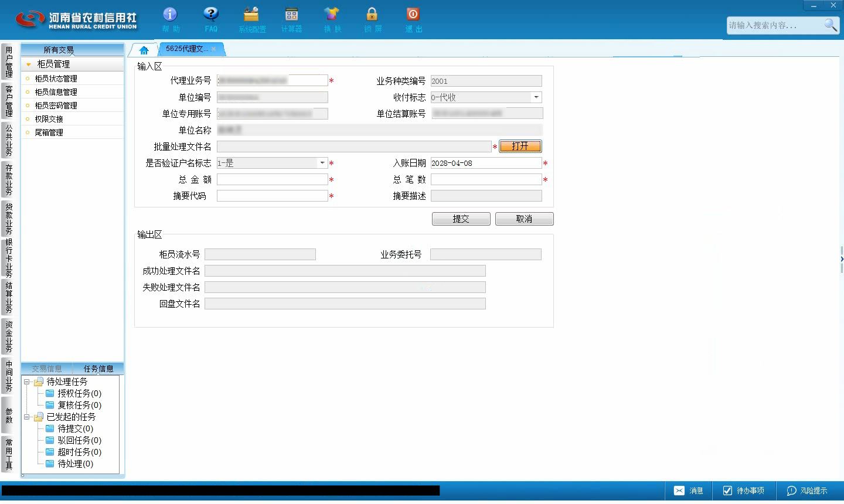Image resolution: width=844 pixels, height=504 pixels.
Task: Open the 换肤 skin changer
Action: click(x=332, y=19)
